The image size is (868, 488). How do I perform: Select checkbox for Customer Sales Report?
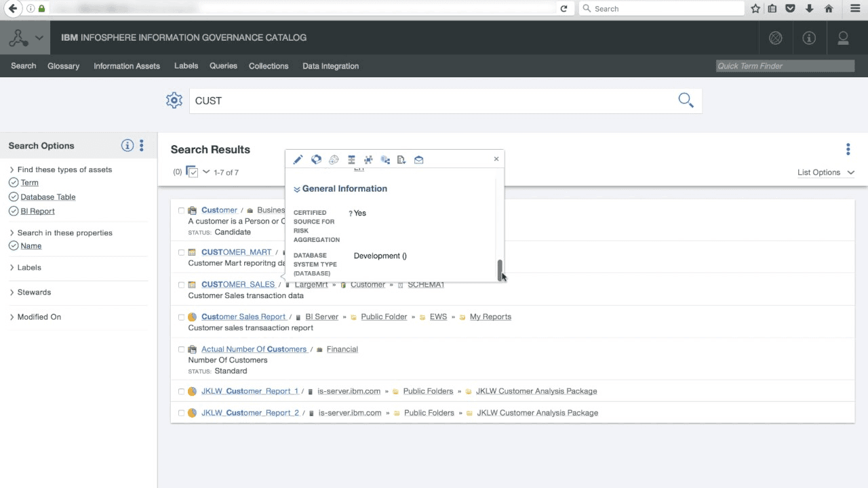[x=181, y=317]
